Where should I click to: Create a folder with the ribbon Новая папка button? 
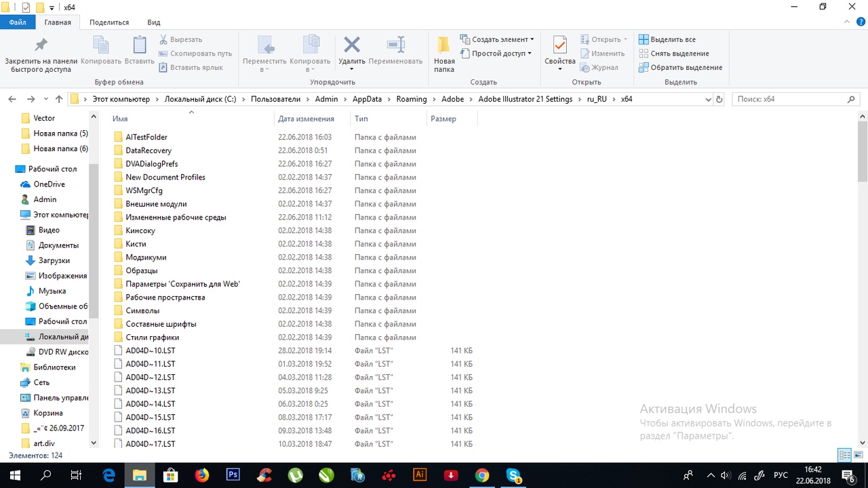click(444, 54)
